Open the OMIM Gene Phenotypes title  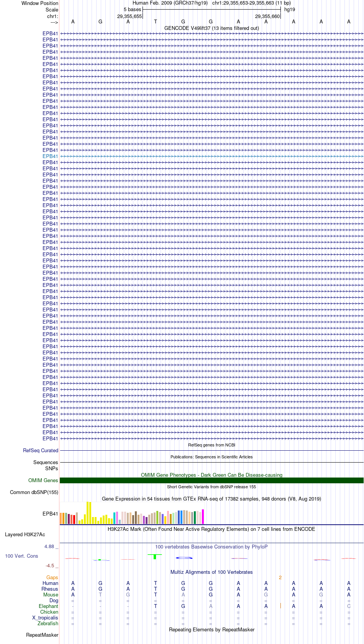click(212, 475)
